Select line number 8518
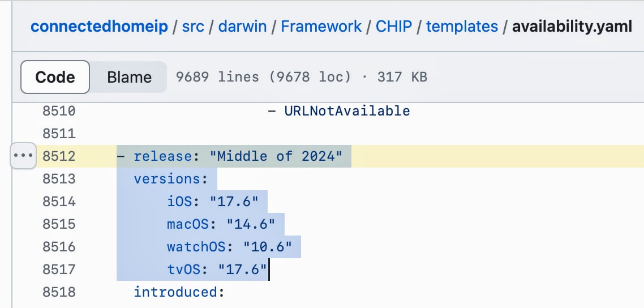The height and width of the screenshot is (308, 644). pos(59,292)
